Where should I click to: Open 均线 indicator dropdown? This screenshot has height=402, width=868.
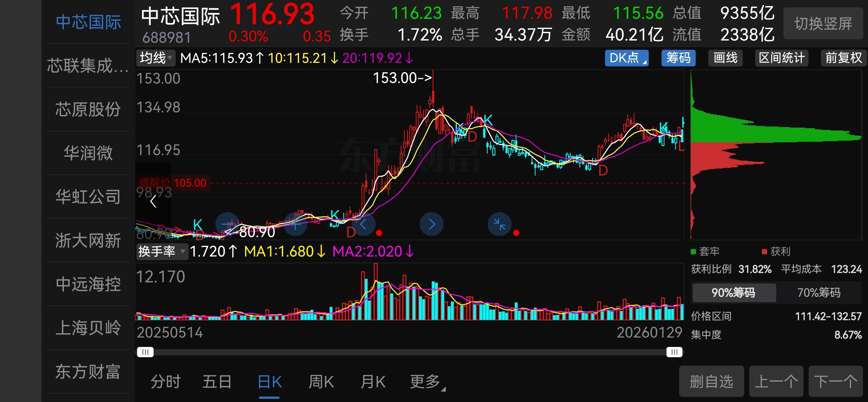click(156, 58)
